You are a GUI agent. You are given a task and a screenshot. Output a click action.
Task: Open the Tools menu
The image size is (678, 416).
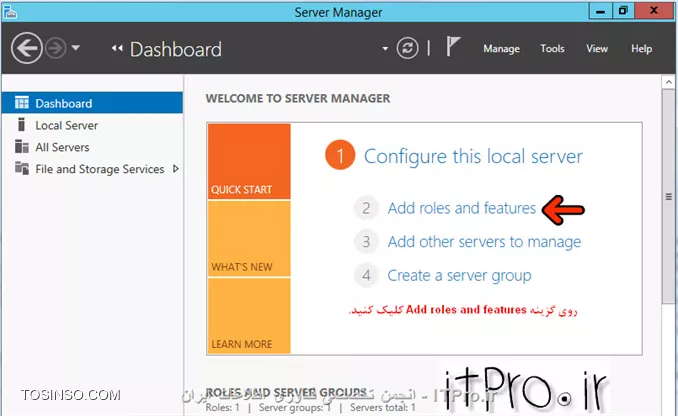552,48
